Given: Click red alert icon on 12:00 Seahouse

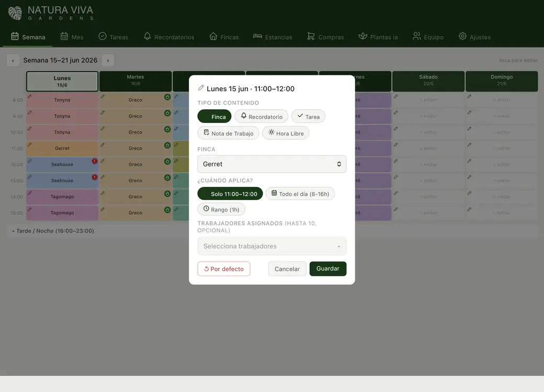Looking at the screenshot, I should point(94,161).
